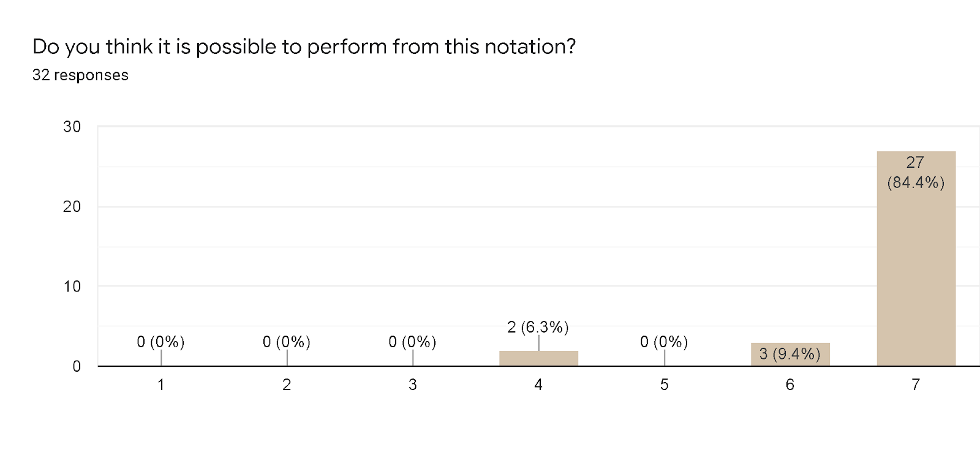Click y-axis value 10

tap(72, 287)
